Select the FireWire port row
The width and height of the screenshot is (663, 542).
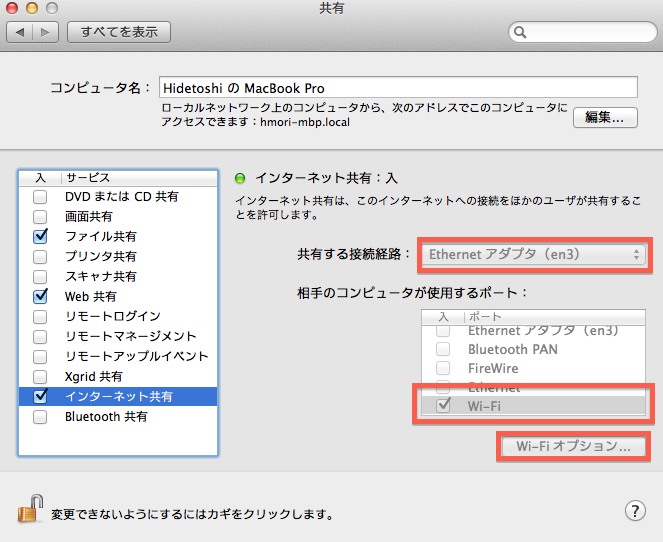pyautogui.click(x=534, y=368)
